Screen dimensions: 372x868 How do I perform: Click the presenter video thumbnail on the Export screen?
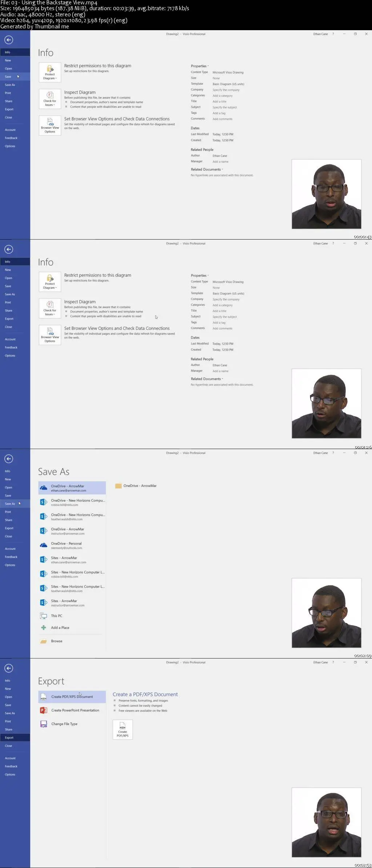point(327,822)
